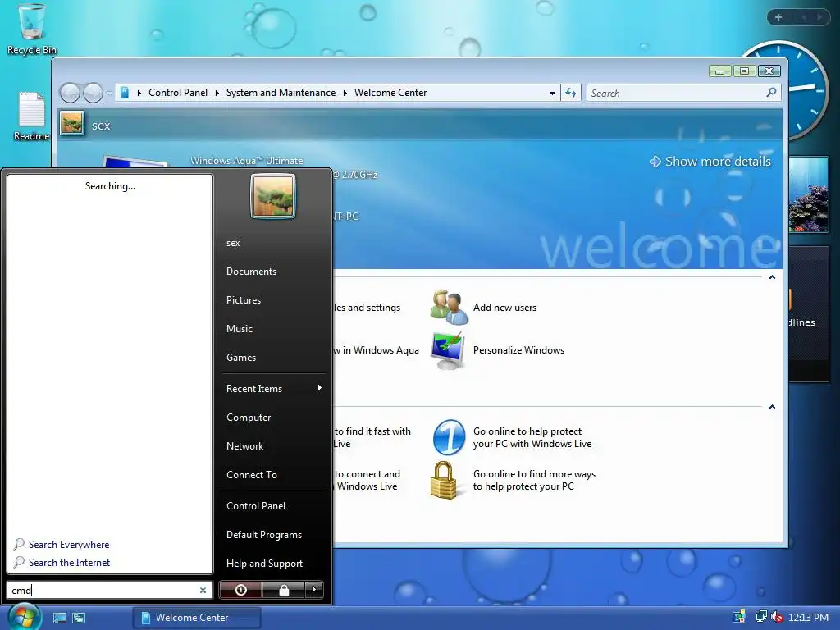The image size is (840, 630).
Task: Open Pictures from the Start menu
Action: tap(243, 300)
